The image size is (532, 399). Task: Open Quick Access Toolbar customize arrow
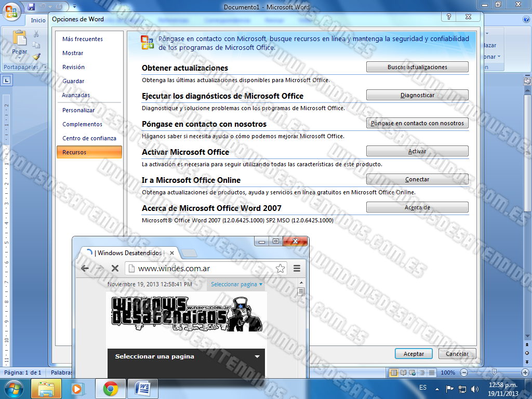coord(74,6)
